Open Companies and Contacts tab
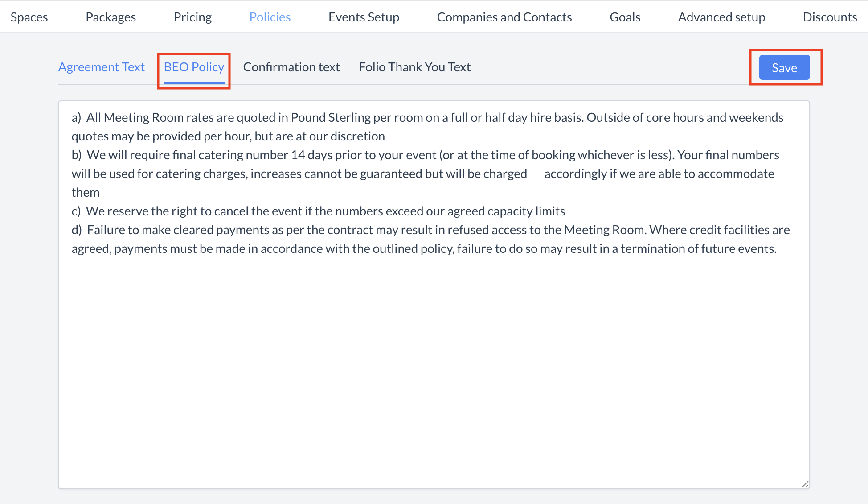Viewport: 868px width, 504px height. [504, 17]
